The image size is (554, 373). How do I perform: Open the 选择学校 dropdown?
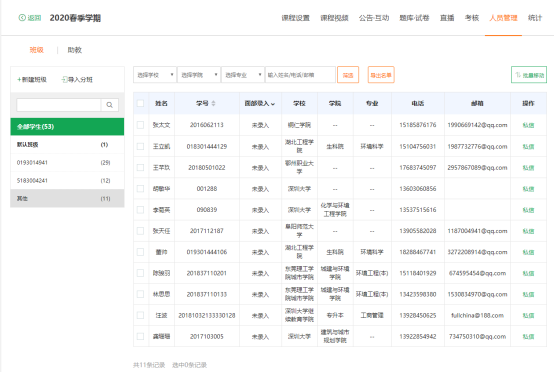point(155,75)
